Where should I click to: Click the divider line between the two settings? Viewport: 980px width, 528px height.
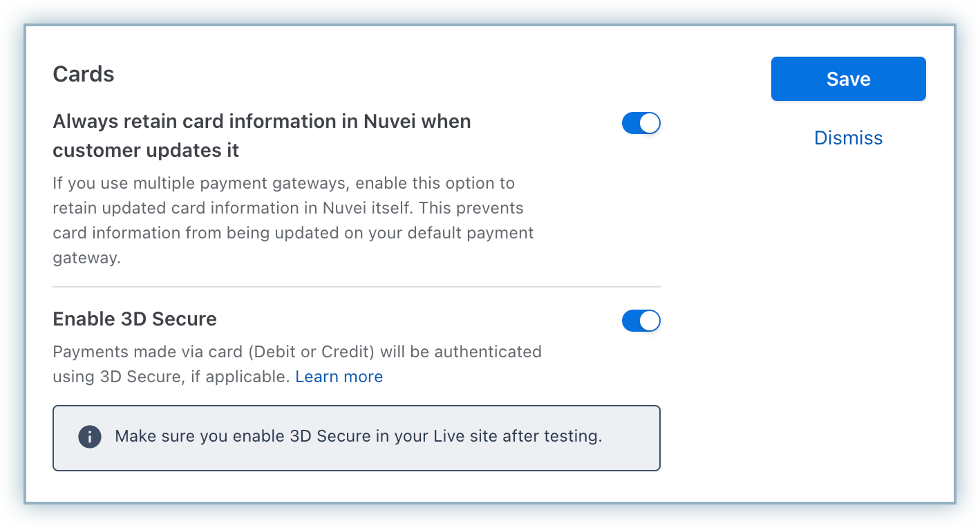tap(356, 287)
